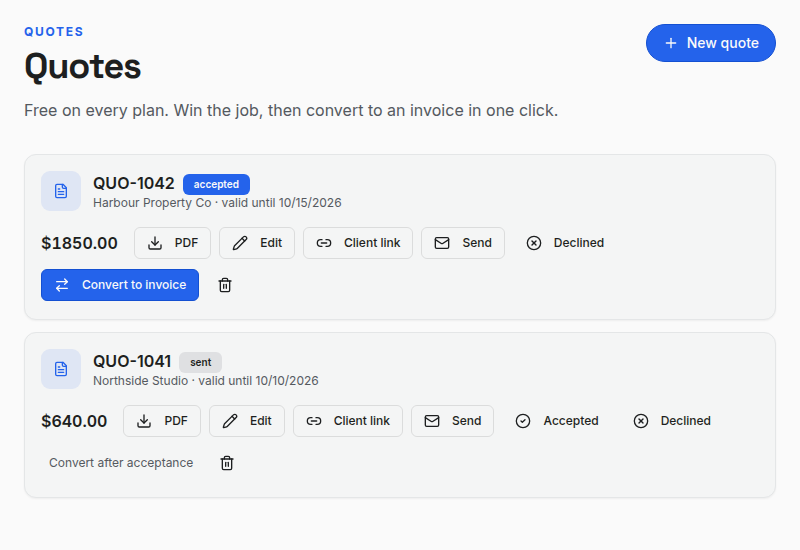Image resolution: width=800 pixels, height=550 pixels.
Task: Mark QUO-1041 as Declined
Action: coord(671,421)
